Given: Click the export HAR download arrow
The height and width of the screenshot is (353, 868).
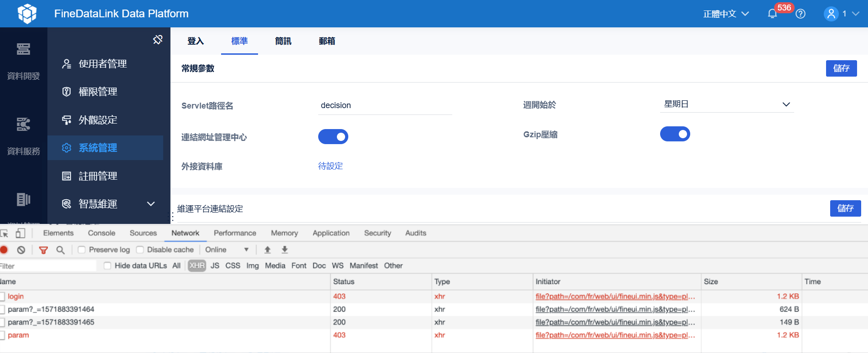Looking at the screenshot, I should click(x=284, y=250).
